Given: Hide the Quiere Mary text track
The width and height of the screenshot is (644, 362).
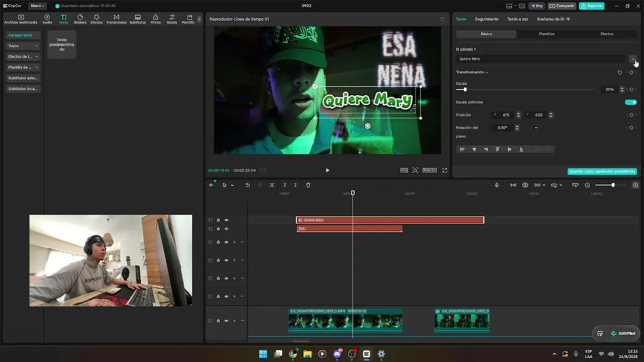Looking at the screenshot, I should [226, 220].
